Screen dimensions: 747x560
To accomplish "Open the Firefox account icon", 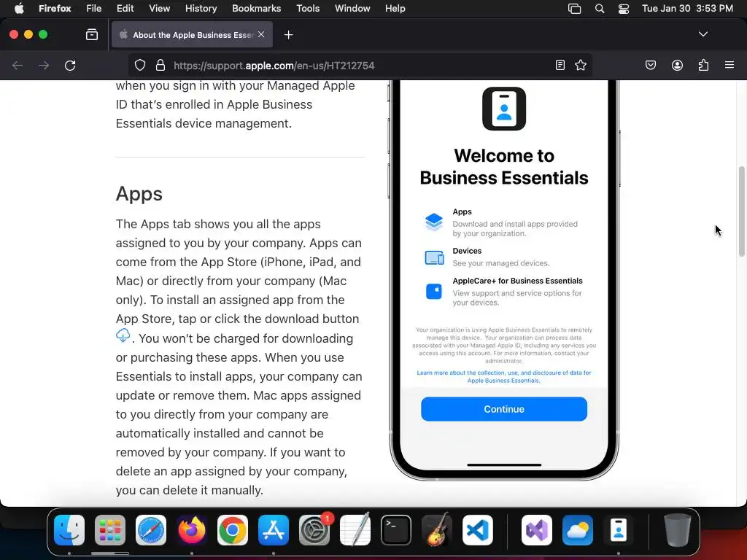I will pos(677,65).
